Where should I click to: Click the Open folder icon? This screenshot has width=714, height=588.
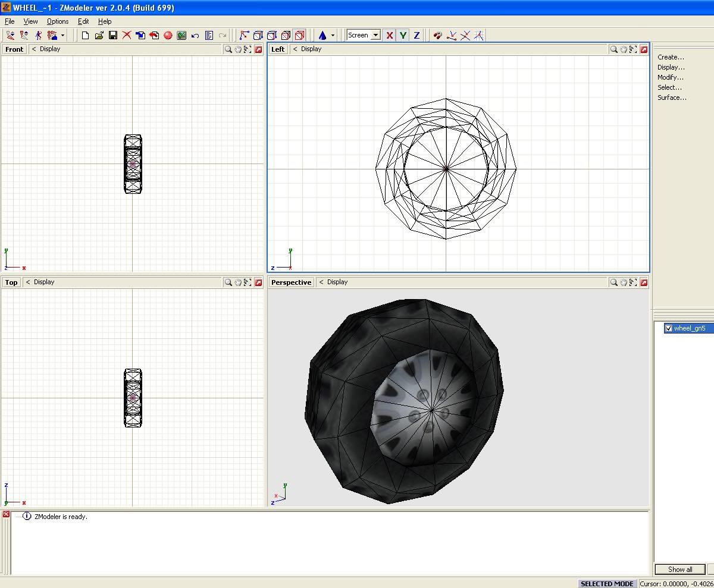(99, 36)
